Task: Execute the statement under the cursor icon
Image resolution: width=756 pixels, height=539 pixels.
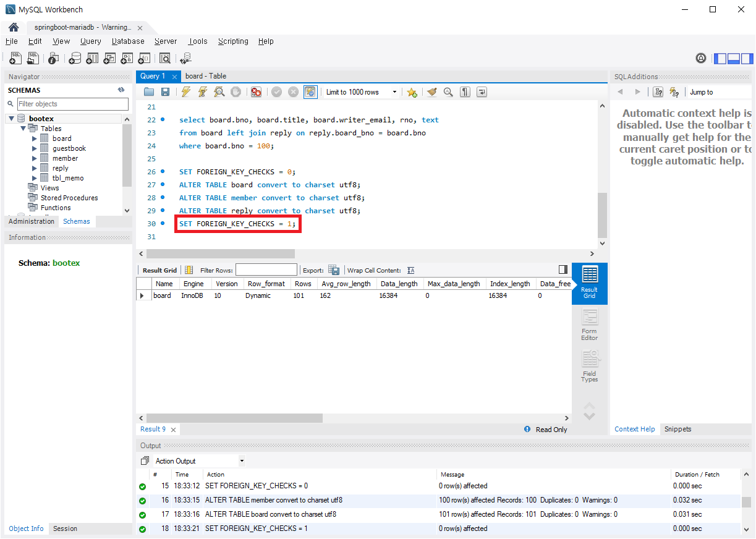Action: [202, 92]
